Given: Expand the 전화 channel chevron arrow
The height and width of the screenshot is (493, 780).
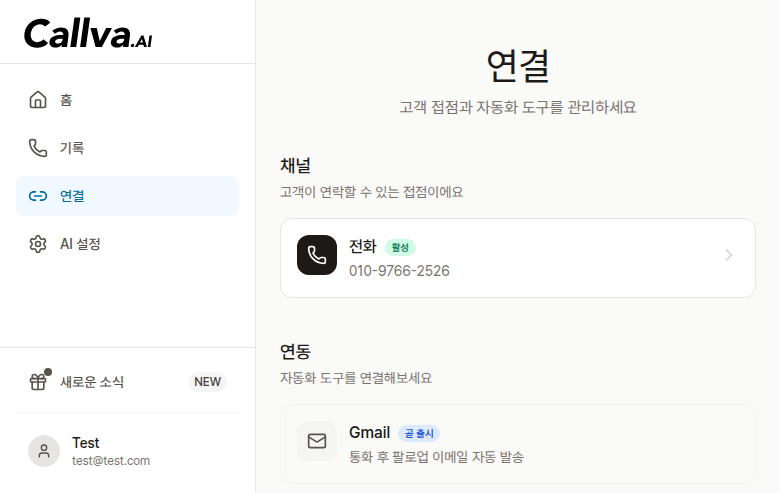Looking at the screenshot, I should (729, 255).
